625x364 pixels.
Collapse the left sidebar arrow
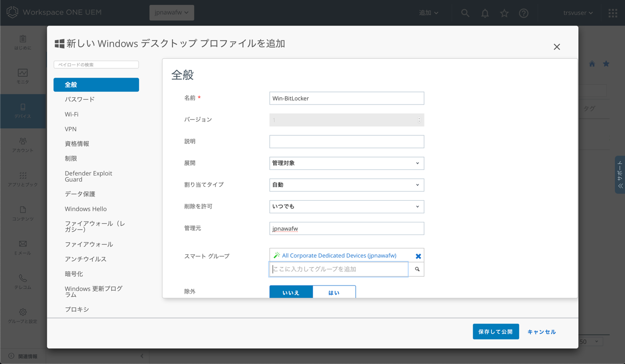pos(142,356)
